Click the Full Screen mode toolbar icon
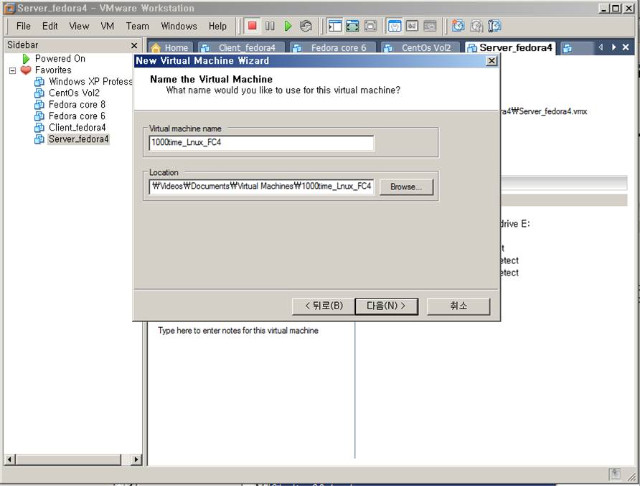 [x=370, y=26]
